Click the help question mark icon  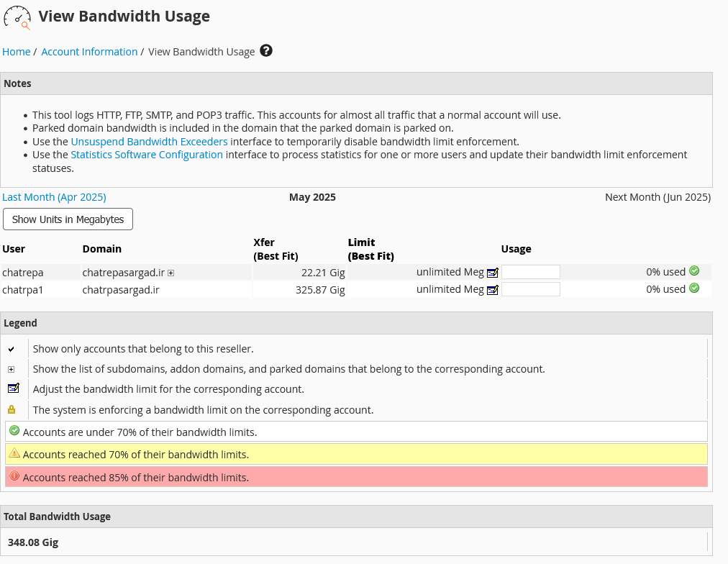tap(266, 51)
